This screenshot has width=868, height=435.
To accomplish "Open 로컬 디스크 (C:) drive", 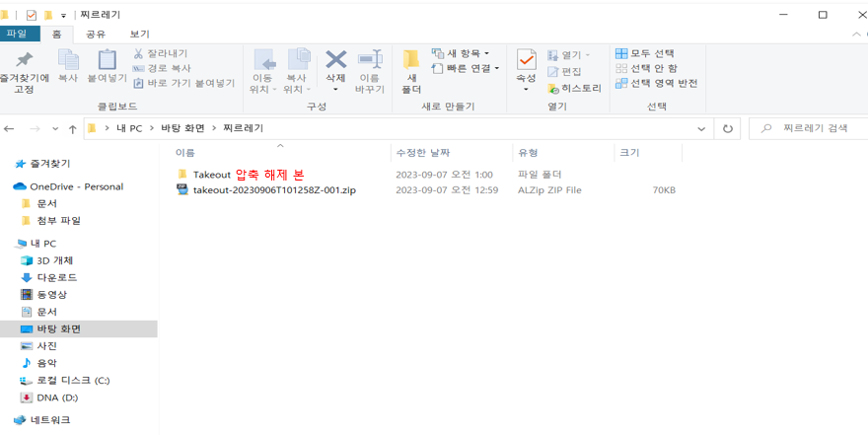I will pos(74,381).
